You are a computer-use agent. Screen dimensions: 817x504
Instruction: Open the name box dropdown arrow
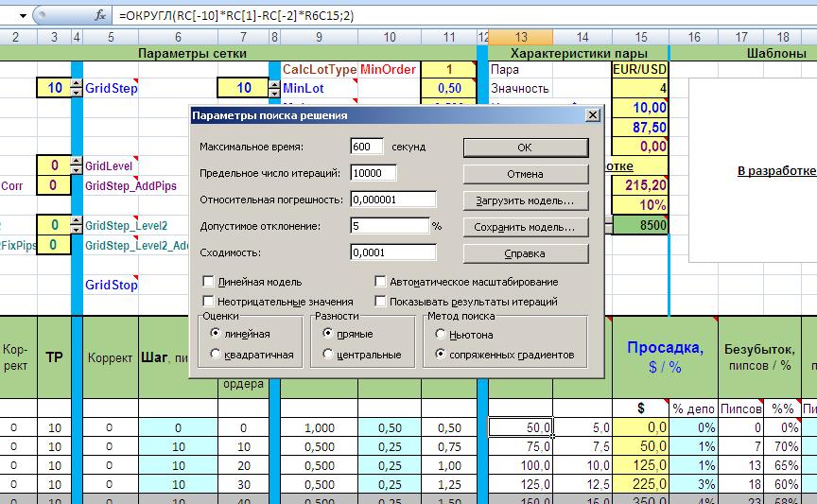pyautogui.click(x=23, y=16)
